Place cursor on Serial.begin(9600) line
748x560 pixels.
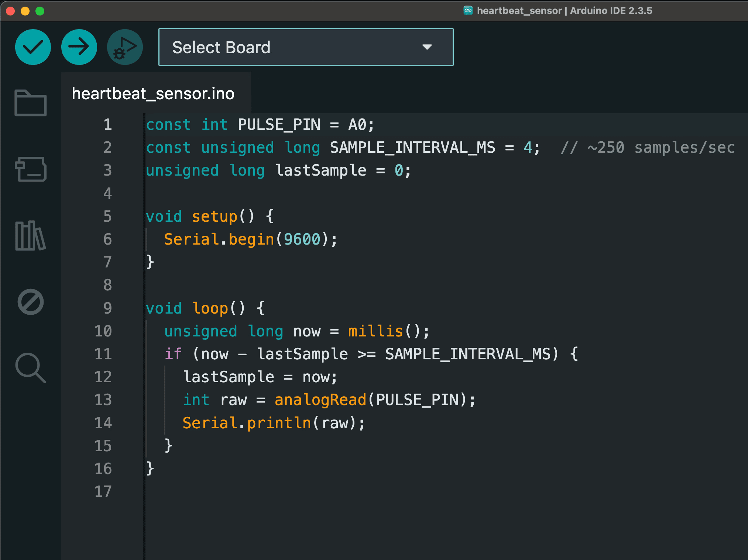[x=250, y=239]
